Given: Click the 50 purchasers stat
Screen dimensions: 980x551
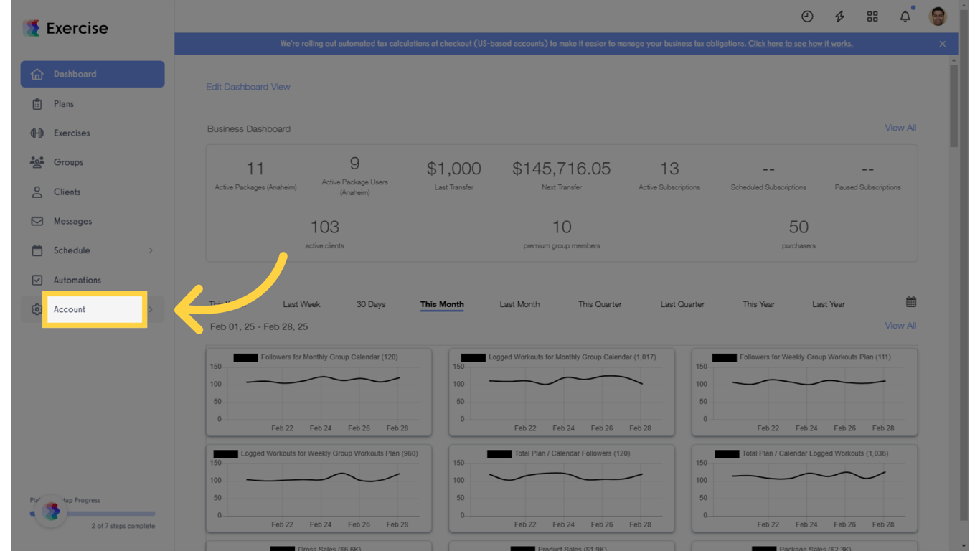Looking at the screenshot, I should click(x=798, y=235).
